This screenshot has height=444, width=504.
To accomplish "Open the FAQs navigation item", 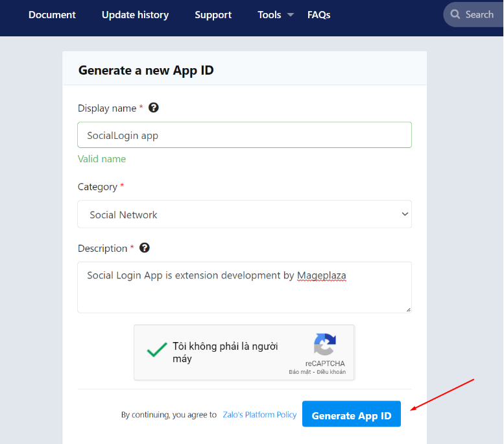I will (318, 15).
